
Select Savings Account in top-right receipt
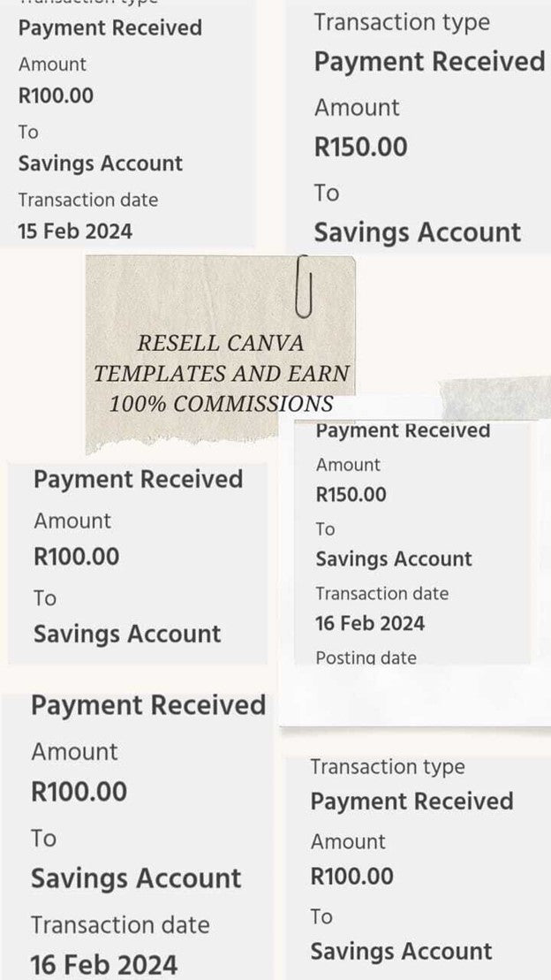coord(418,232)
